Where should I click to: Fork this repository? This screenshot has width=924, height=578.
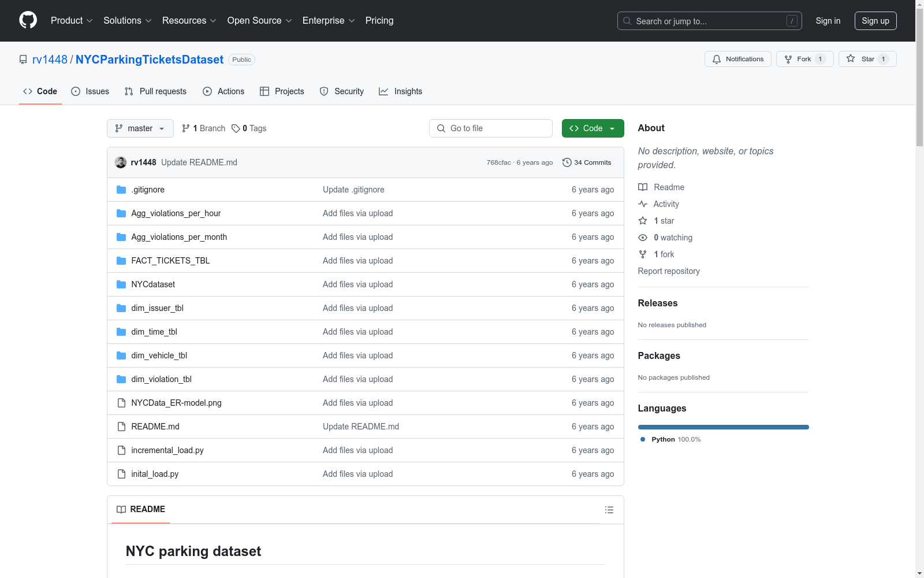[x=805, y=59]
